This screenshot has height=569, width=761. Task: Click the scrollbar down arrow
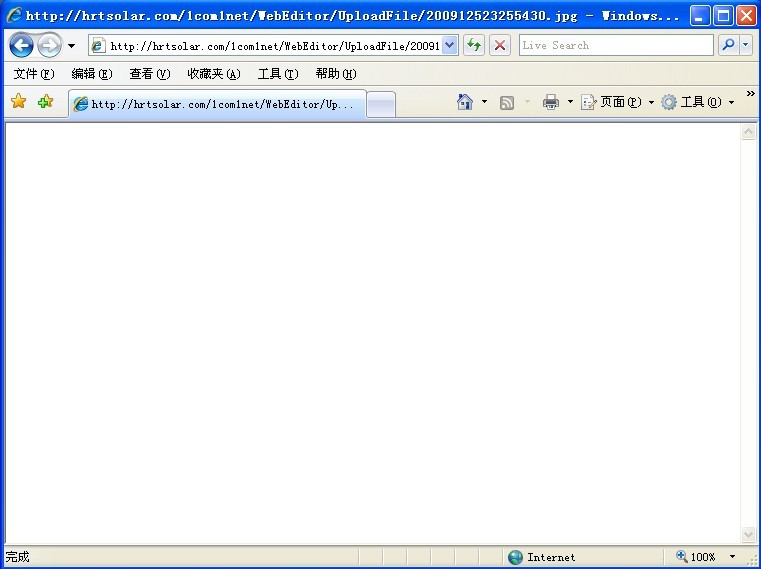click(x=748, y=535)
